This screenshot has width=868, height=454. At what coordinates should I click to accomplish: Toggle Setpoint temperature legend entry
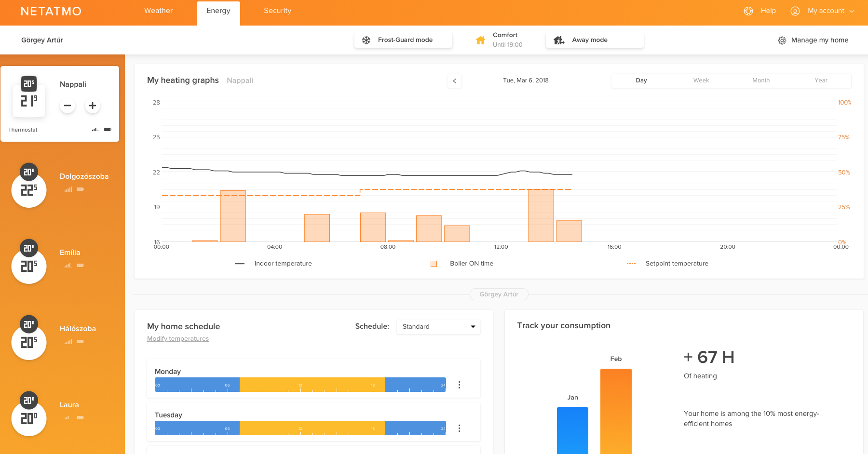pyautogui.click(x=667, y=264)
